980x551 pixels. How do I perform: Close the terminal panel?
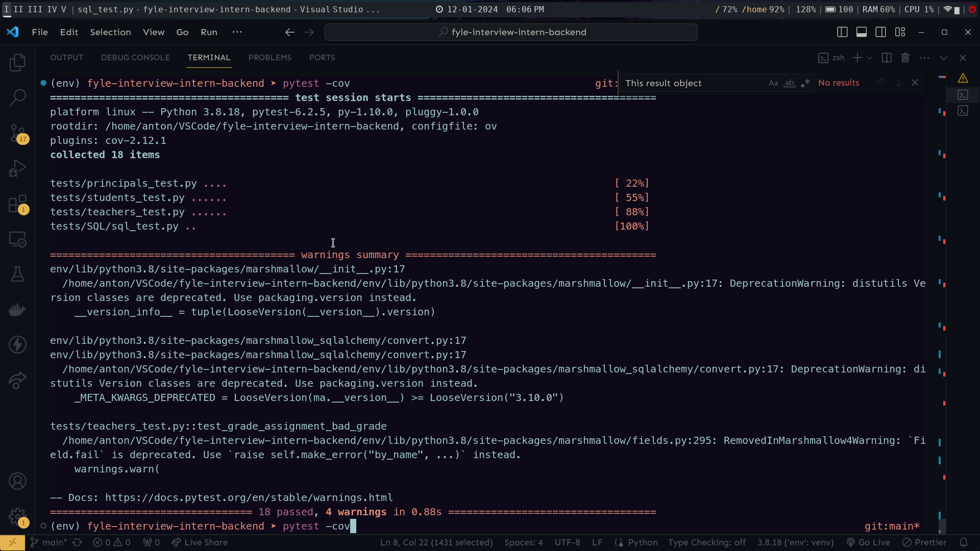tap(963, 58)
